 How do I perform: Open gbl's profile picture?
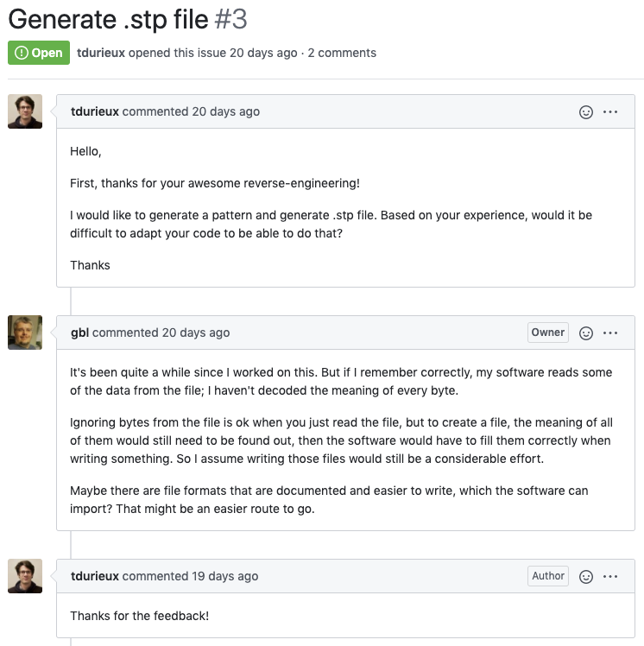pos(25,332)
